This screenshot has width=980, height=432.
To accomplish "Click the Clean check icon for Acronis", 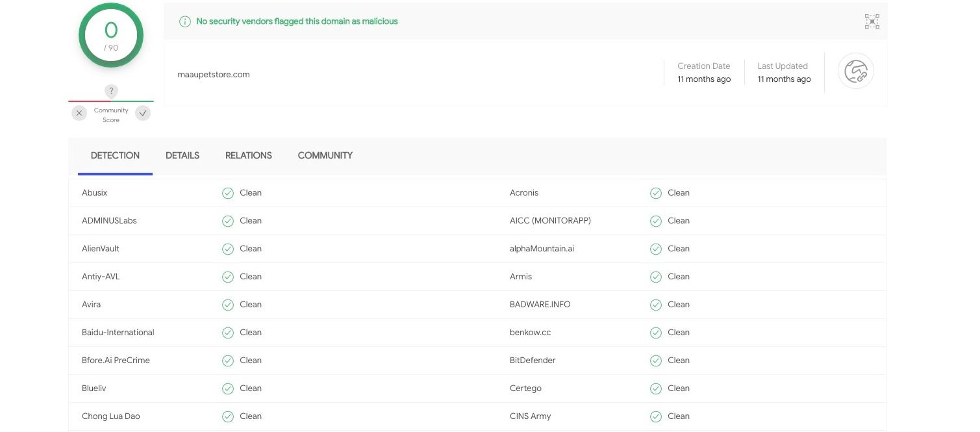I will click(x=656, y=193).
